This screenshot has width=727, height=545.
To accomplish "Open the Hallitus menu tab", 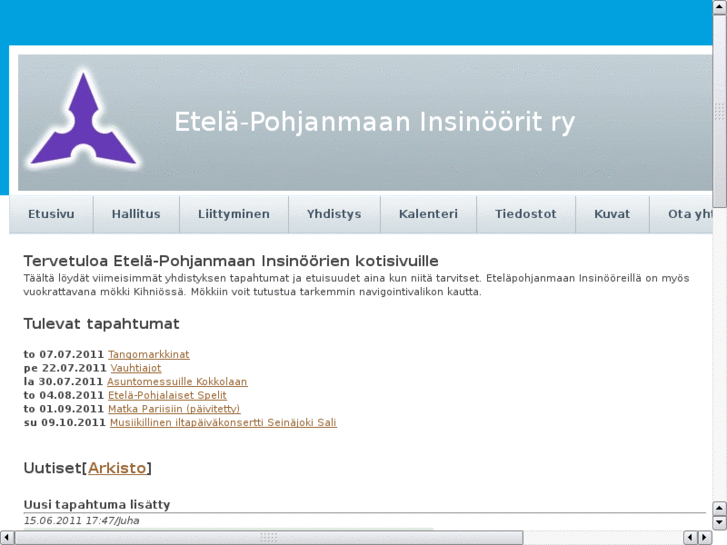I will (x=136, y=214).
